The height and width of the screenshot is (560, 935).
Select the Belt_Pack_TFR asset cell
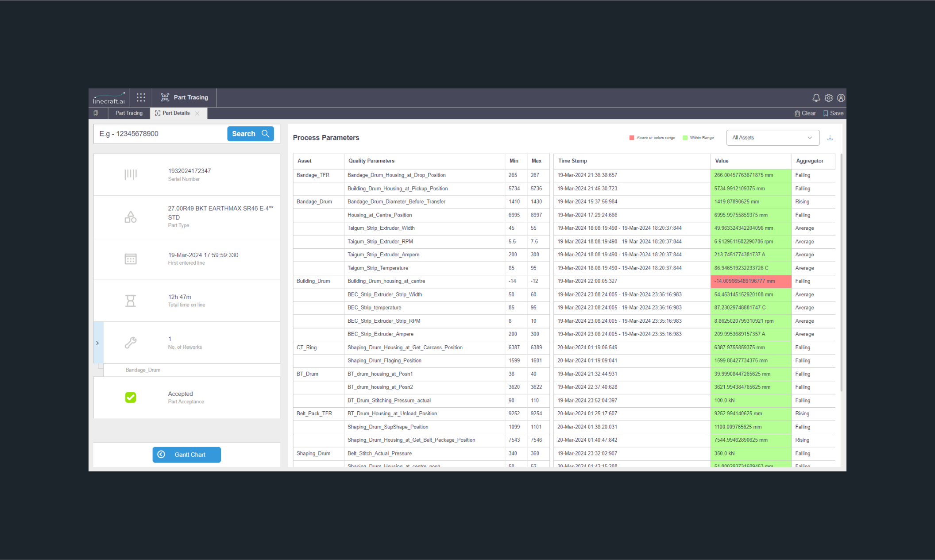click(318, 414)
